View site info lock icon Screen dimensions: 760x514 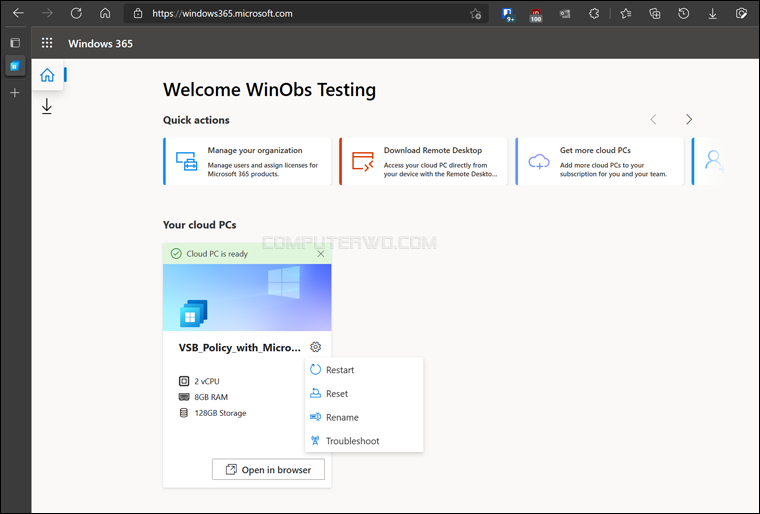click(138, 14)
